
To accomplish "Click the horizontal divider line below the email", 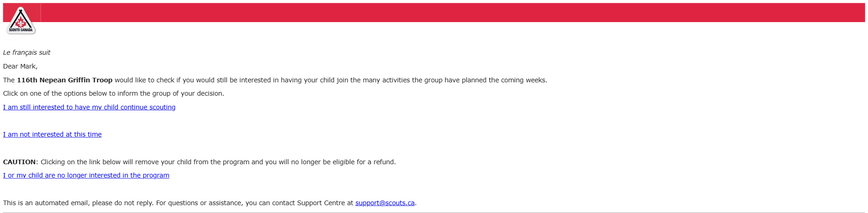I will (x=433, y=212).
